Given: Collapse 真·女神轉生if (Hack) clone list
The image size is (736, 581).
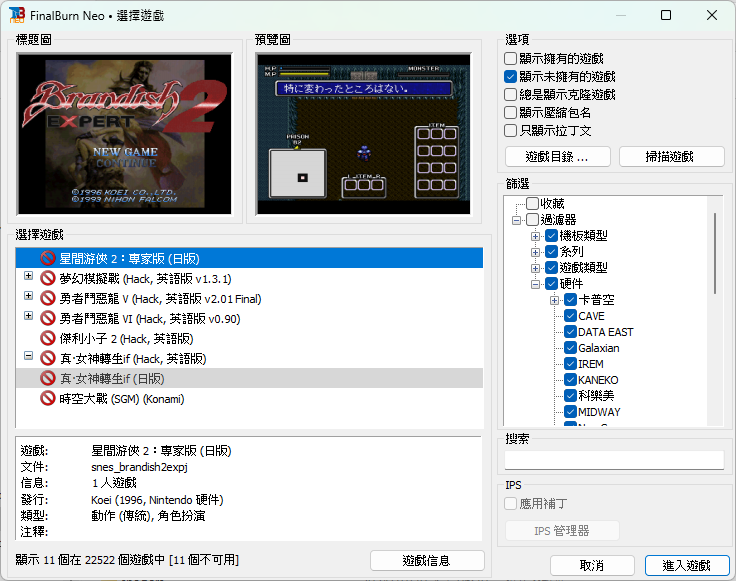Looking at the screenshot, I should point(29,356).
